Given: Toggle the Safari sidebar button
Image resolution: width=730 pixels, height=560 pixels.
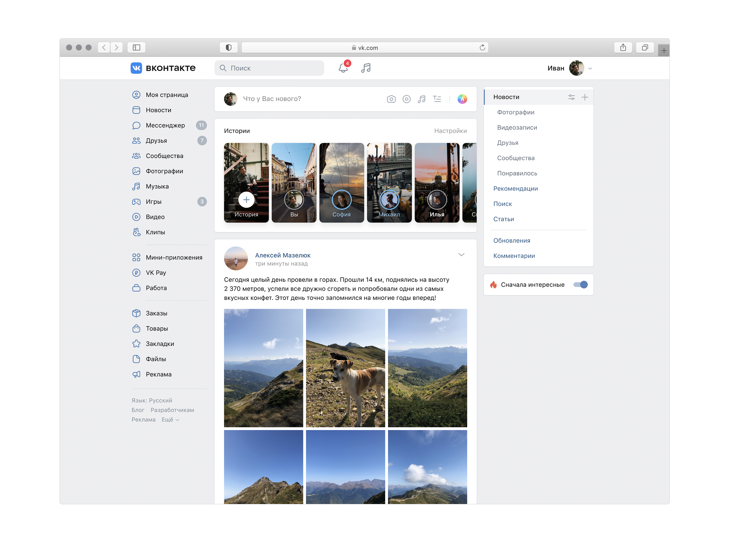Looking at the screenshot, I should [x=136, y=47].
